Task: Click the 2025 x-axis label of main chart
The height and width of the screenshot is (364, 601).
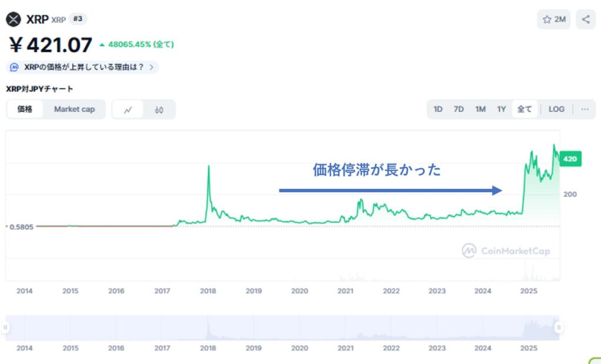Action: pos(529,291)
